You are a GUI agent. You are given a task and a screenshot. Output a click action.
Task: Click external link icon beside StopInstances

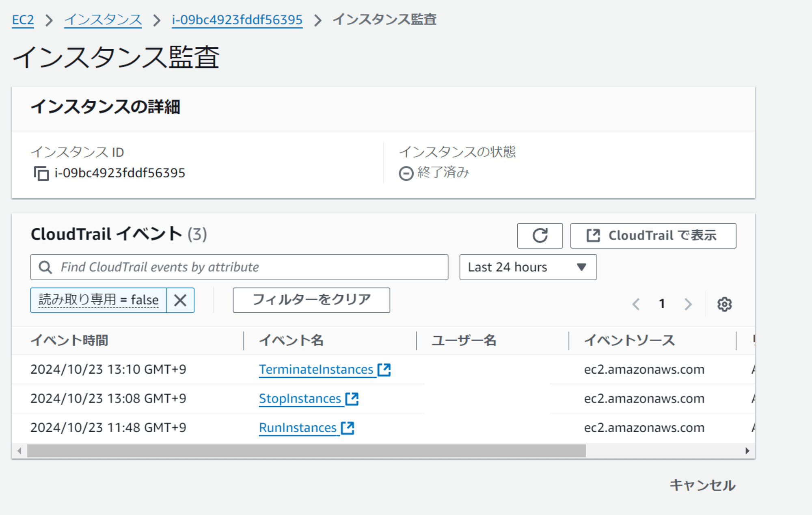352,399
